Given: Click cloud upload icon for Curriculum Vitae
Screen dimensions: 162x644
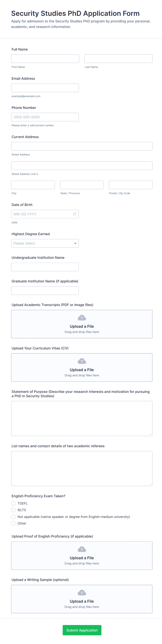Looking at the screenshot, I should tap(82, 361).
